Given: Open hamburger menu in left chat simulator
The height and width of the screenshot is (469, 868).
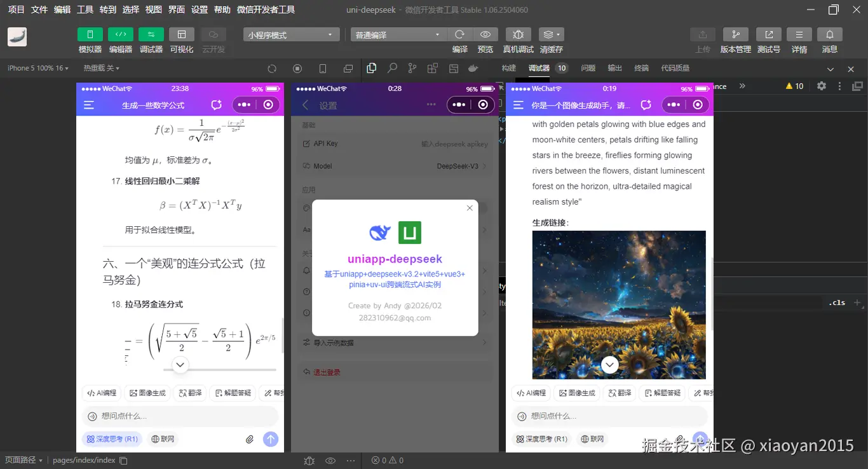Looking at the screenshot, I should click(89, 105).
